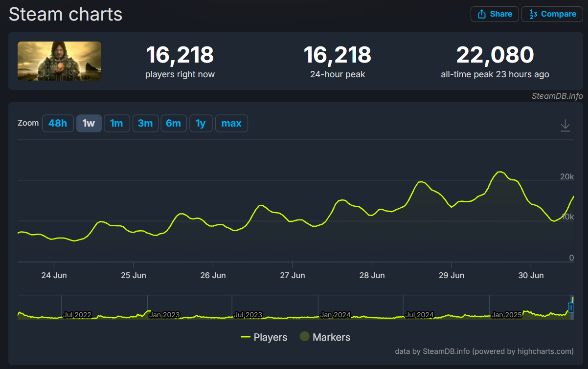Click the 30 Jun axis label
The height and width of the screenshot is (369, 588).
coord(531,275)
